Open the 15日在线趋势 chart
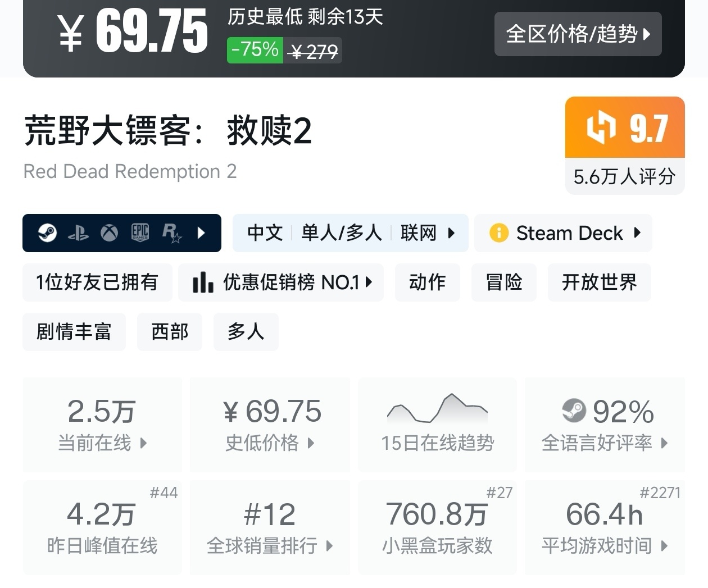708x588 pixels. click(437, 424)
